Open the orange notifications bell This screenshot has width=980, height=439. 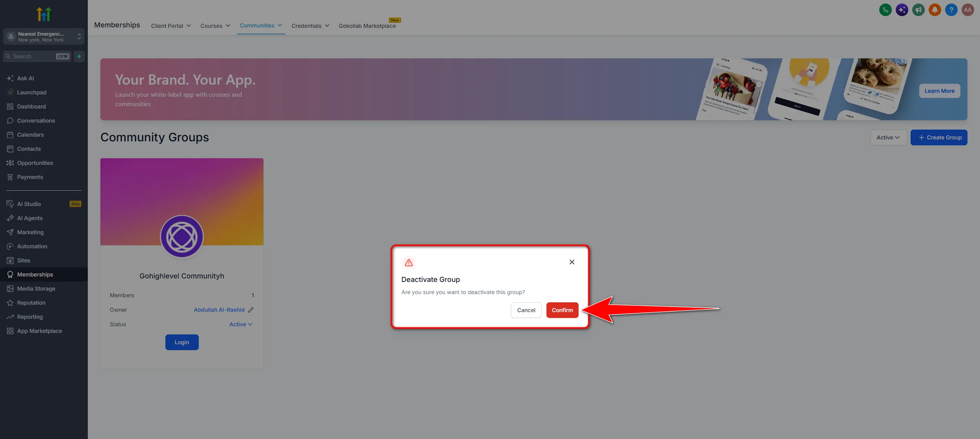tap(935, 10)
